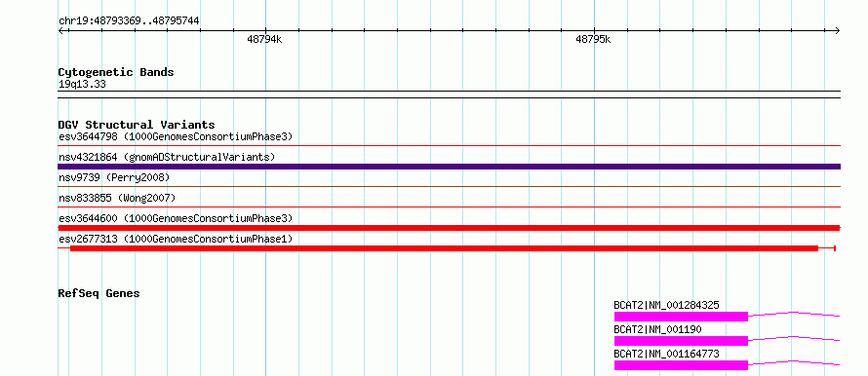The image size is (868, 376).
Task: Open the nsv9739 Perry2008 label
Action: click(x=114, y=177)
